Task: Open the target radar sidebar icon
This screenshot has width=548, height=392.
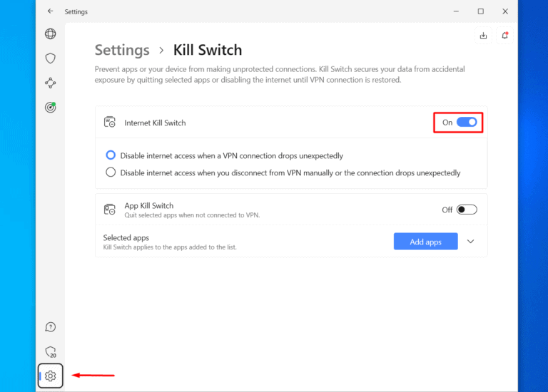Action: [x=50, y=108]
